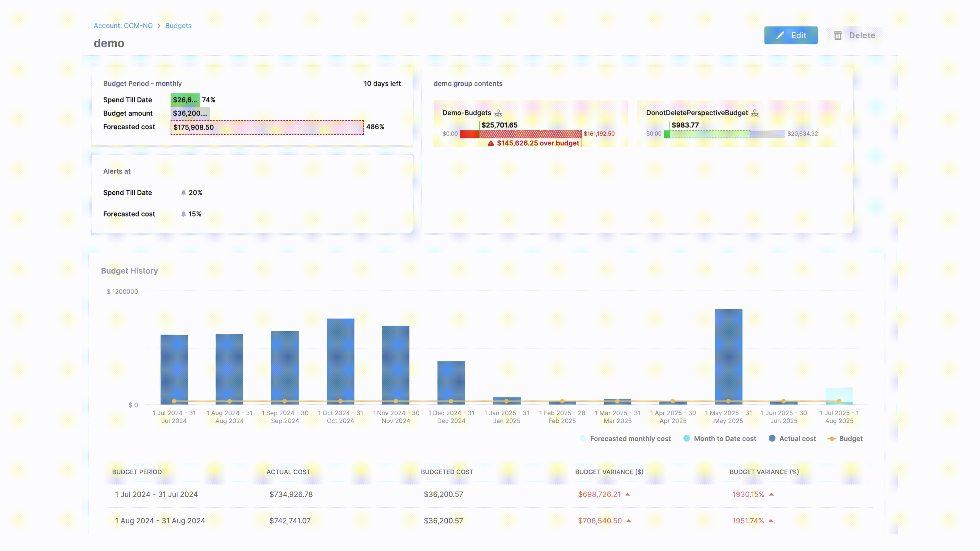This screenshot has width=980, height=551.
Task: Click the warning triangle in over budget message
Action: 491,143
